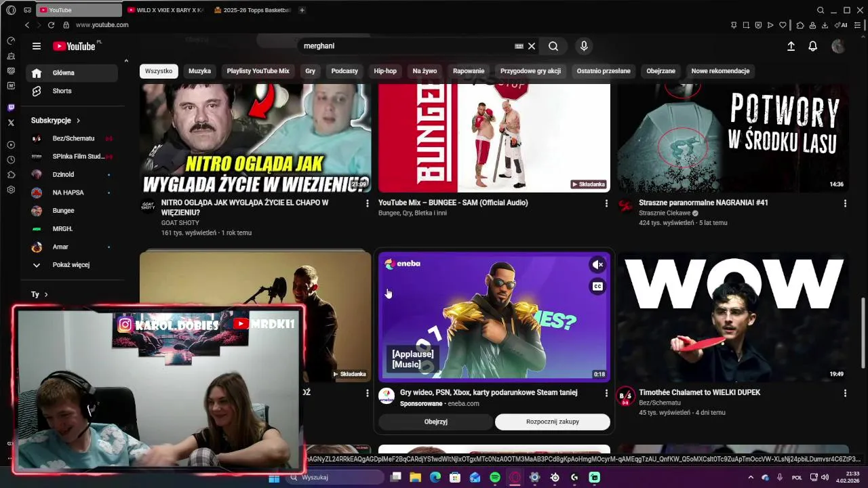Open more options for Timothée Chalamet video
868x488 pixels.
point(845,393)
